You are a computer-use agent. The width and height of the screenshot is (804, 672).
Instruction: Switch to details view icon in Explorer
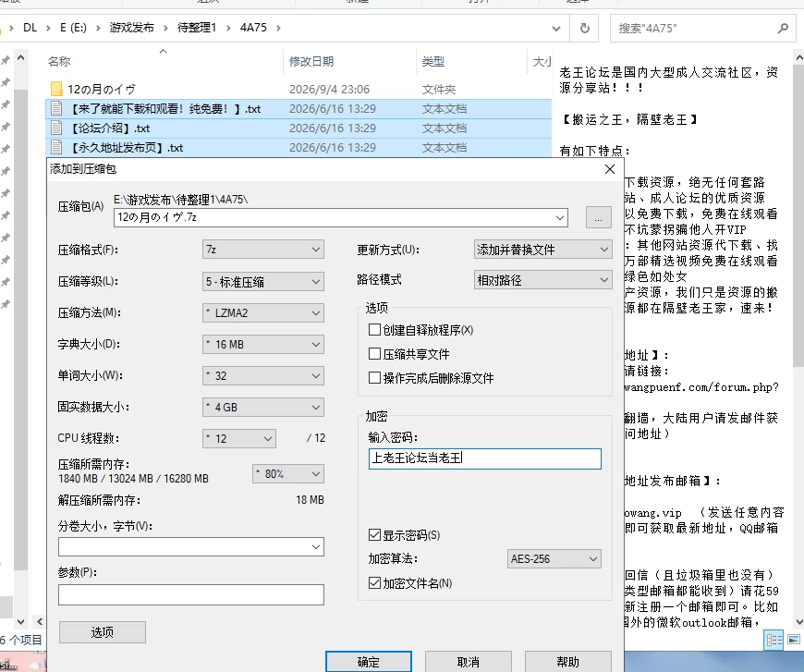pyautogui.click(x=774, y=640)
